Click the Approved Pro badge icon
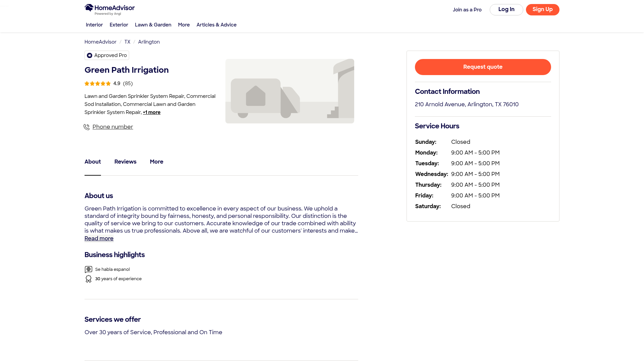 coord(90,56)
